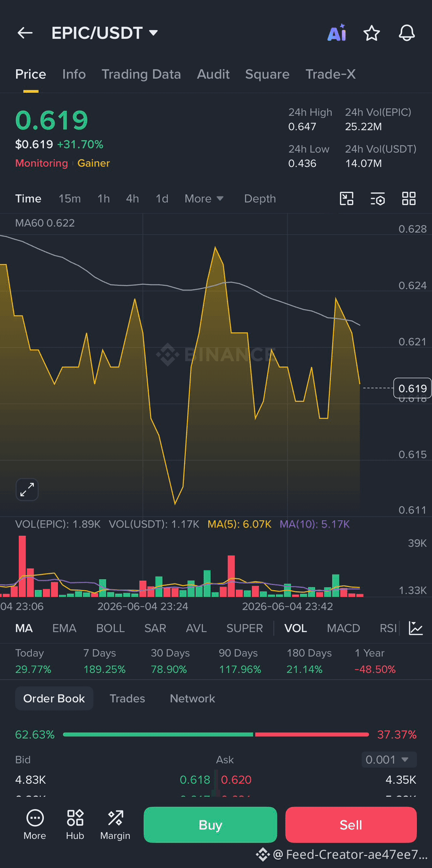Image resolution: width=432 pixels, height=868 pixels.
Task: Open the AI assistant icon
Action: click(337, 33)
